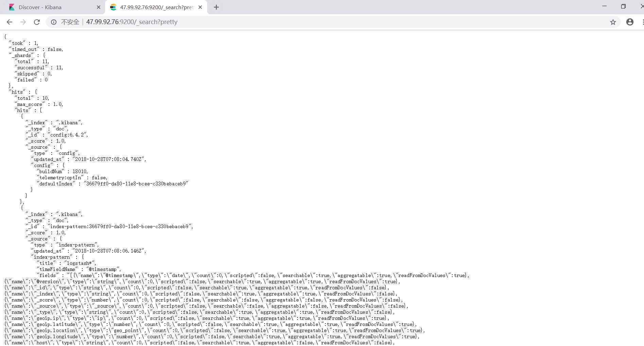Click the geoip.ip field definition line

[x=197, y=318]
